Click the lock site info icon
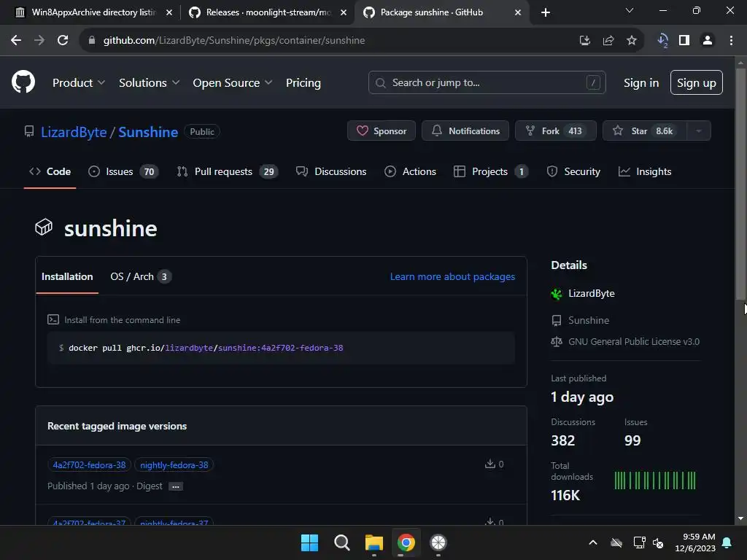The width and height of the screenshot is (747, 560). (x=92, y=41)
